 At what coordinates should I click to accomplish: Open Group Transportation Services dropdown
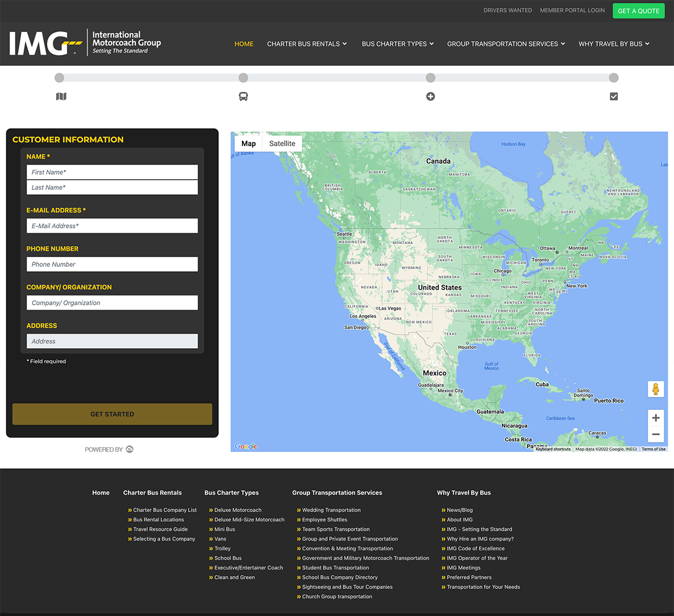pyautogui.click(x=505, y=44)
